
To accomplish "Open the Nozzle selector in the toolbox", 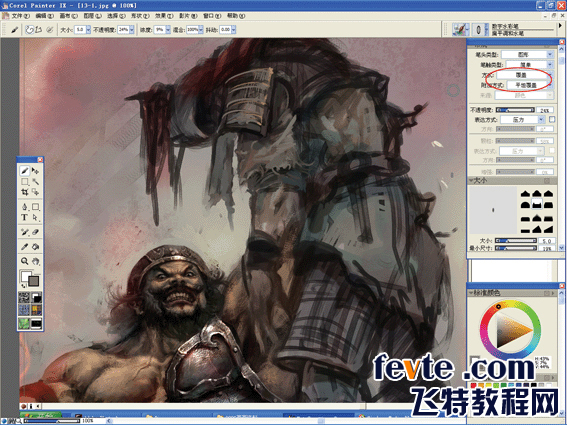I will pyautogui.click(x=36, y=323).
